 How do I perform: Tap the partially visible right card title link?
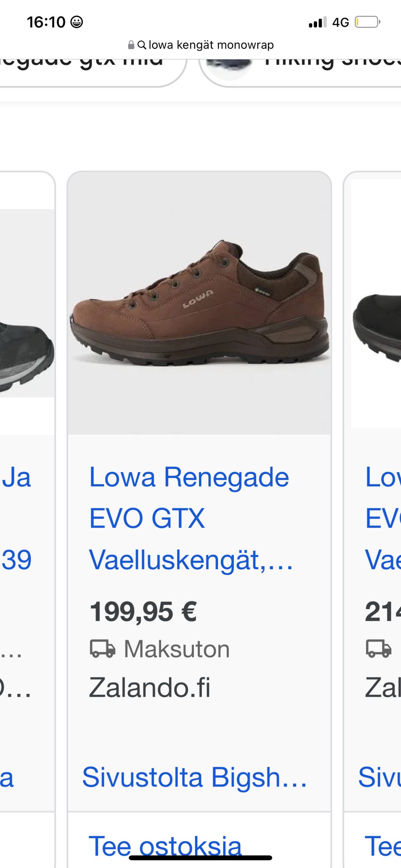tap(383, 518)
